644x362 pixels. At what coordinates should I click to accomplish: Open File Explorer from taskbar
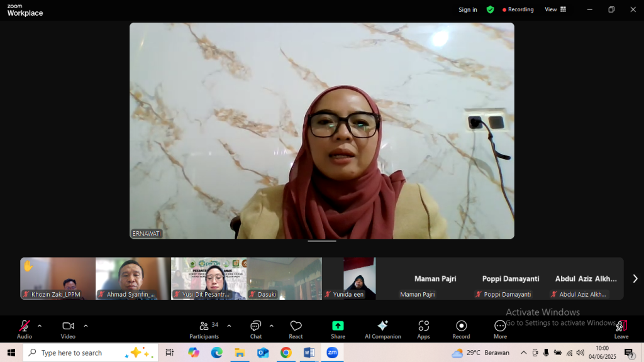pos(240,353)
